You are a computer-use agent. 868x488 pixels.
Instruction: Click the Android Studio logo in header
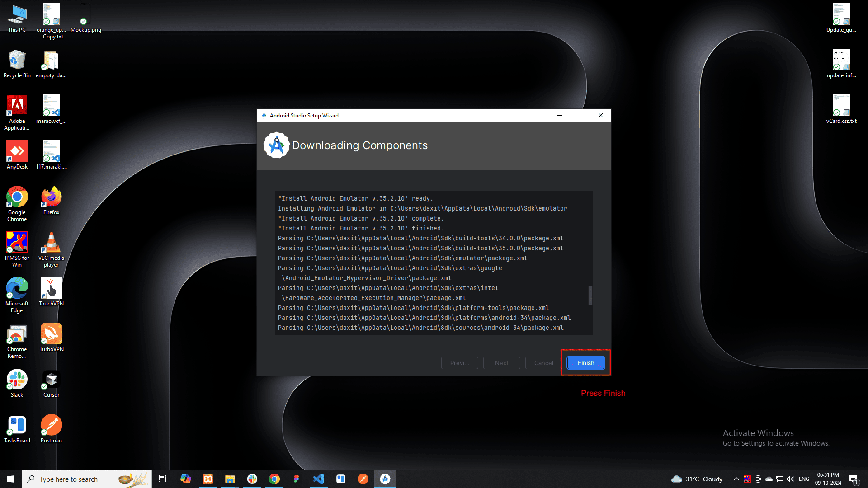coord(276,145)
